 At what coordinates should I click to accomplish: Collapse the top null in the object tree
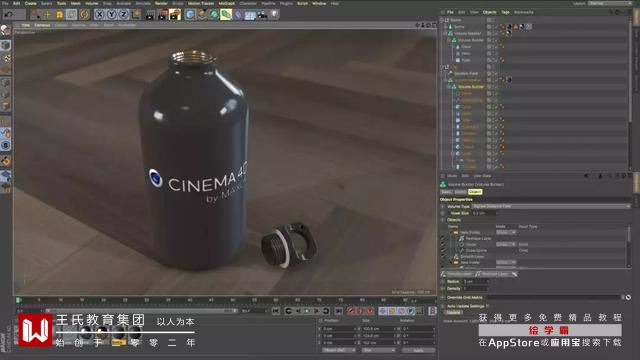442,20
